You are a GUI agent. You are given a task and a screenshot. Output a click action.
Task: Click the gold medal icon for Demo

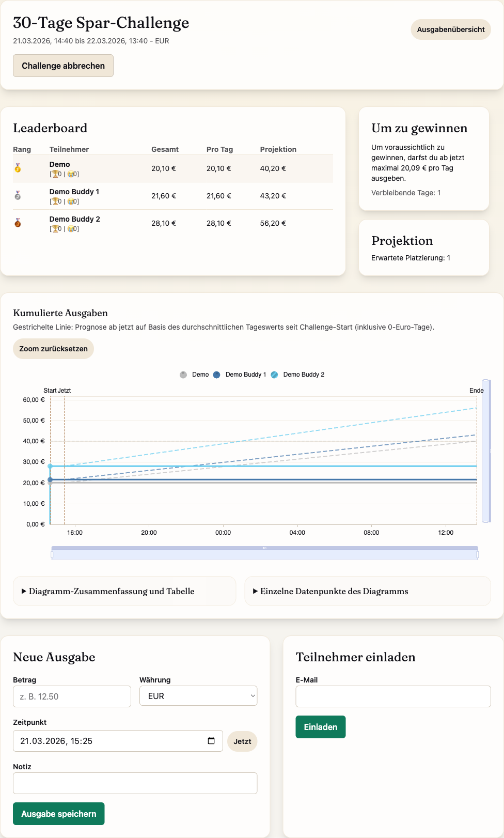pos(18,168)
